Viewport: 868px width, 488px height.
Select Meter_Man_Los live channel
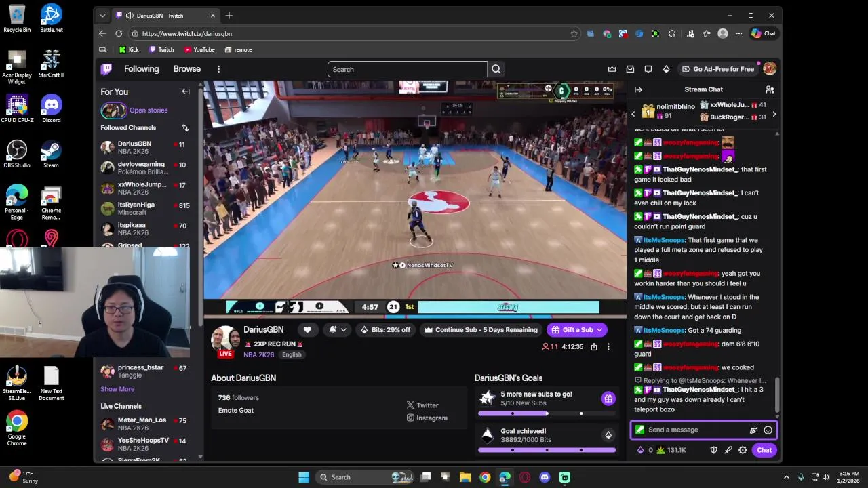click(x=145, y=424)
